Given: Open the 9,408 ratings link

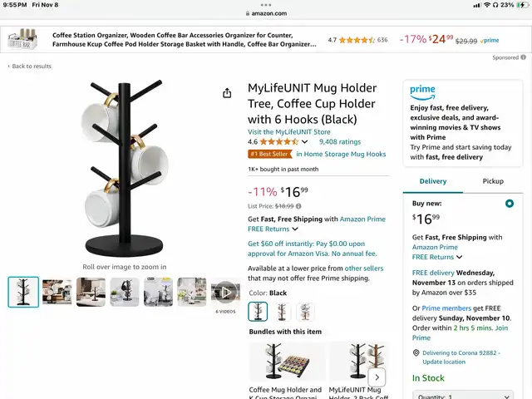Looking at the screenshot, I should (x=340, y=142).
